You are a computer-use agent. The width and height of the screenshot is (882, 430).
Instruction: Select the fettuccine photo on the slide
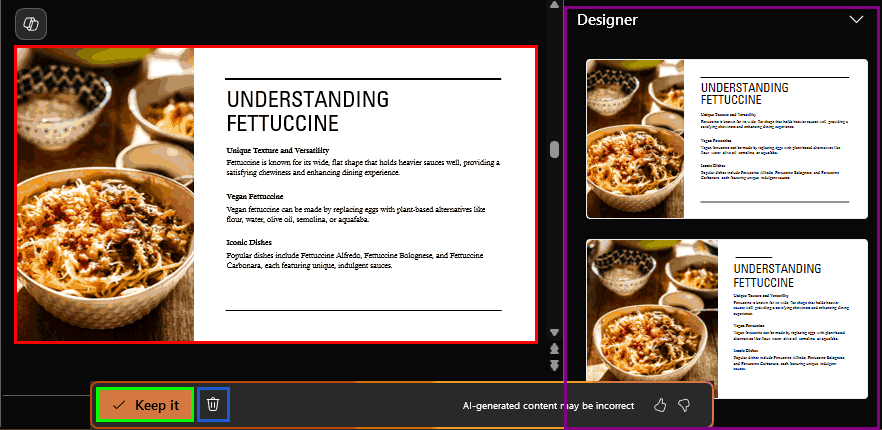coord(105,195)
